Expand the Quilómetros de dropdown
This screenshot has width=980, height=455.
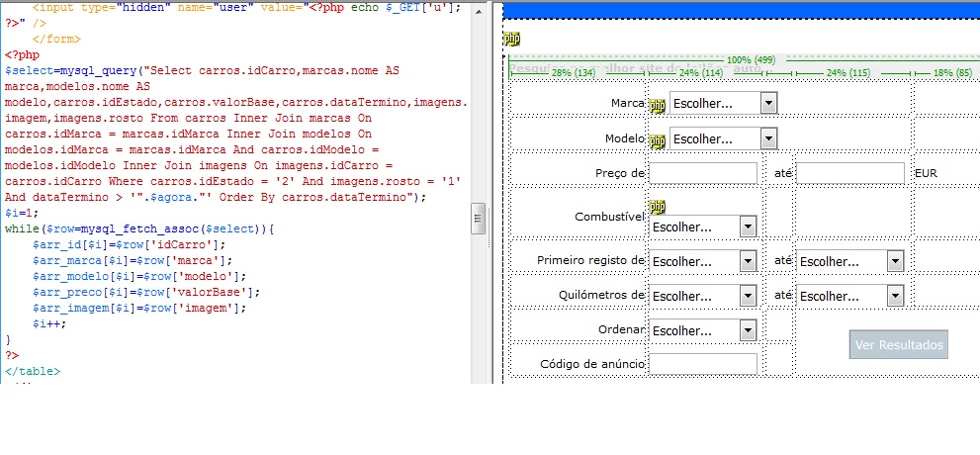point(703,296)
